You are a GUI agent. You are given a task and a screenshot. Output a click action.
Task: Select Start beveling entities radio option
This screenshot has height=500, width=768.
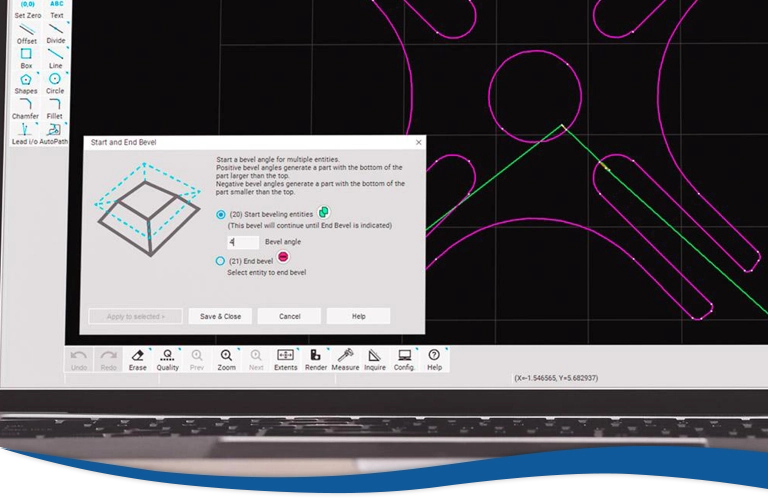[221, 214]
